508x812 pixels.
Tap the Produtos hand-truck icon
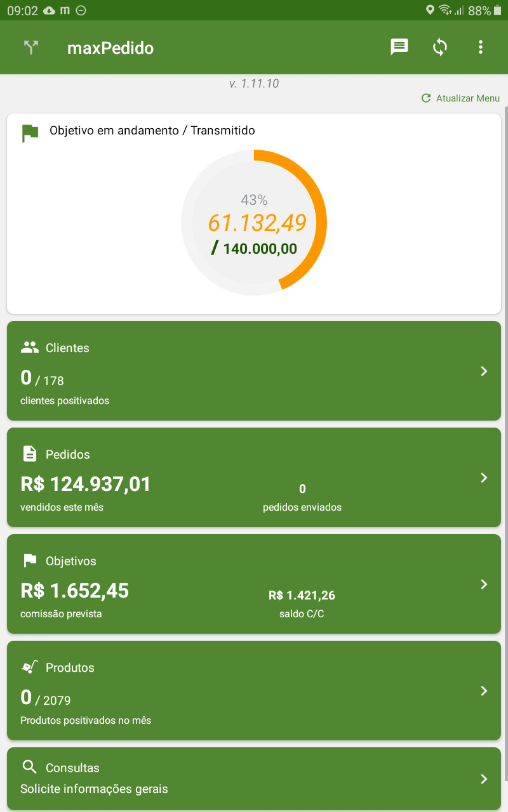[30, 667]
